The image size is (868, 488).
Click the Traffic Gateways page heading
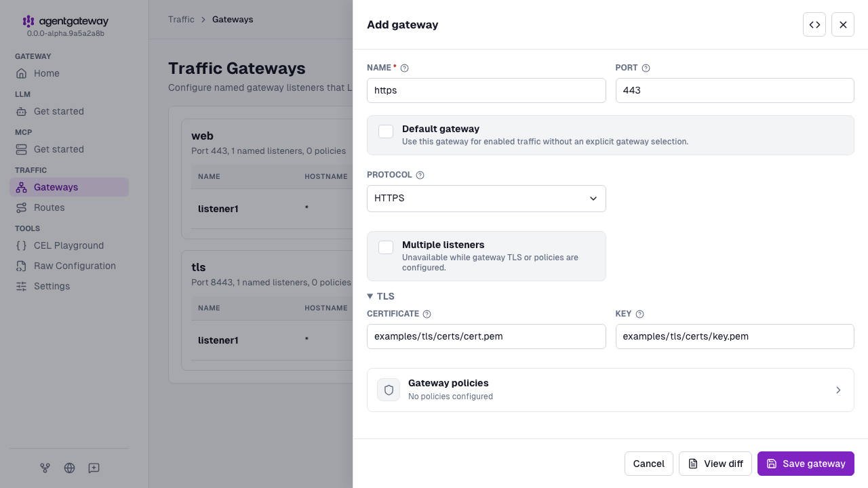click(x=237, y=68)
